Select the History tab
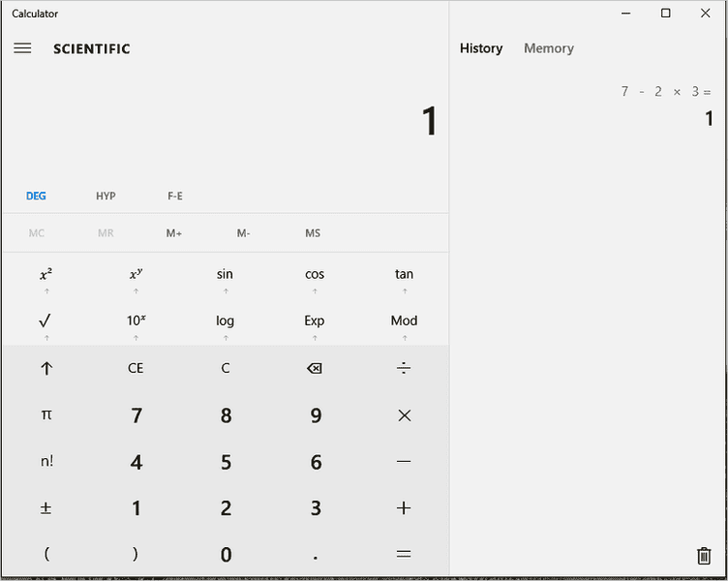Screen dimensions: 728x581 click(481, 48)
